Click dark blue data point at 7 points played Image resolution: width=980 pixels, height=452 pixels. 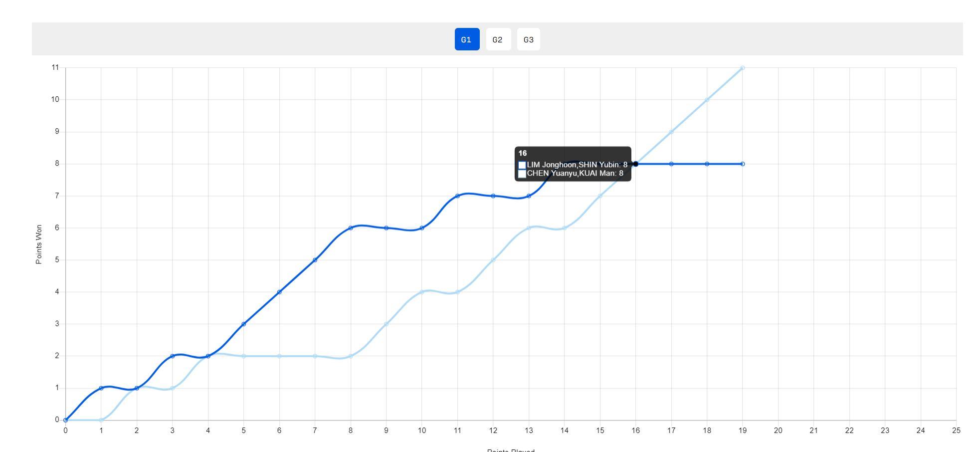coord(315,260)
